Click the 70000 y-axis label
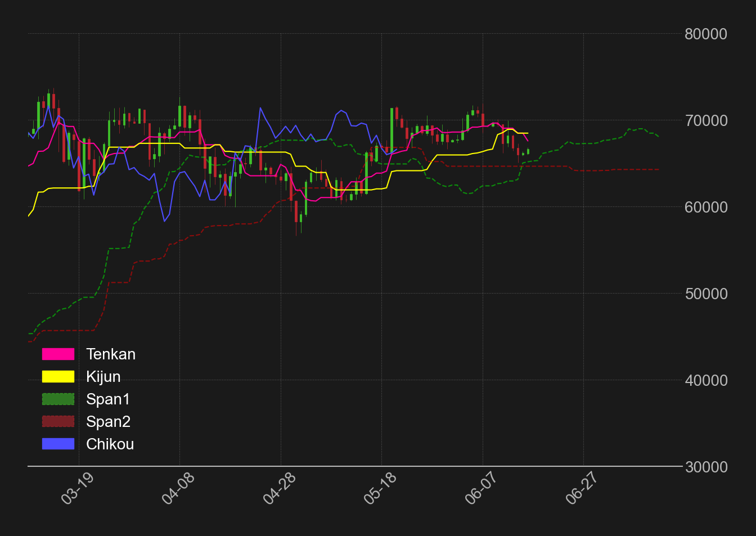 pos(706,121)
